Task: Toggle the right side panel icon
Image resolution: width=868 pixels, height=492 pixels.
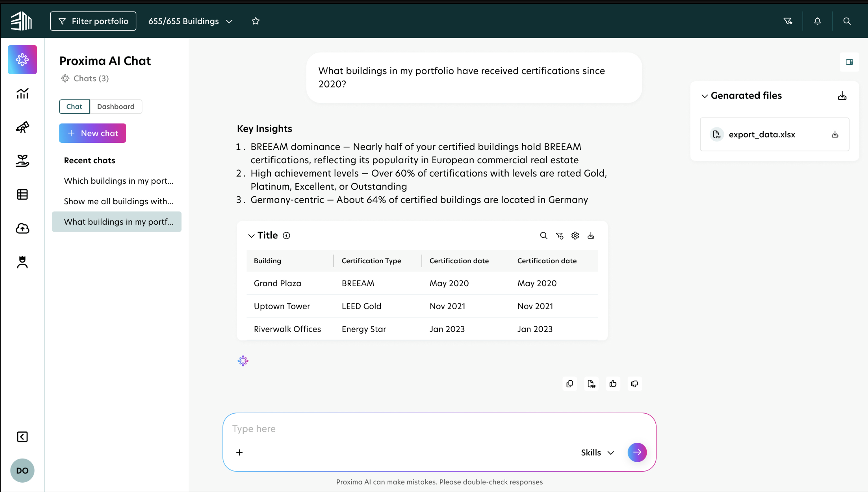Action: [849, 62]
